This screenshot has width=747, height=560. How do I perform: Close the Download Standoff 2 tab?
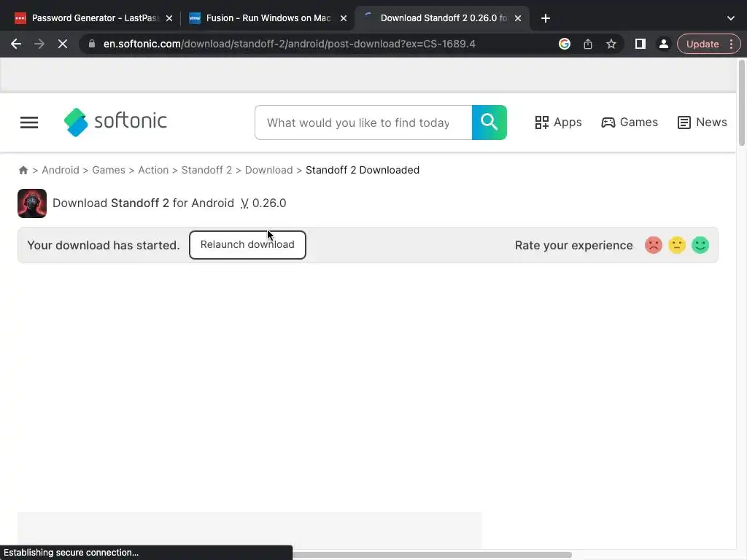tap(518, 18)
